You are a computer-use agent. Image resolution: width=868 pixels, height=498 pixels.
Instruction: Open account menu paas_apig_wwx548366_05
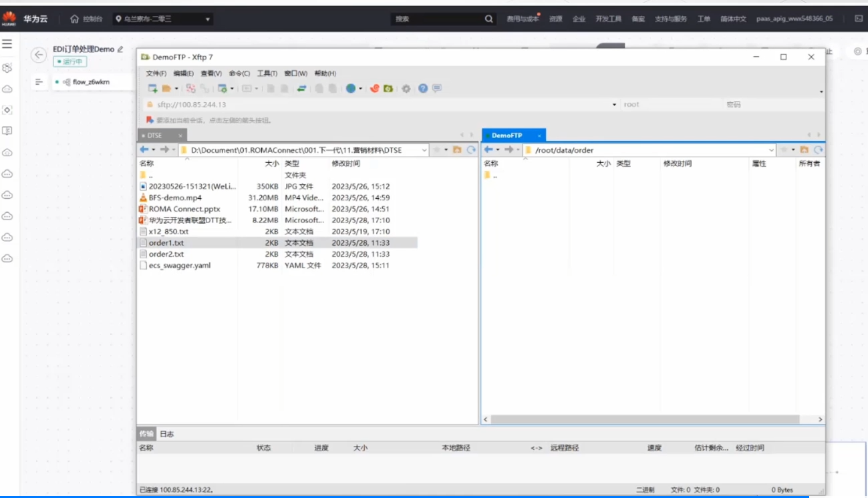[795, 19]
